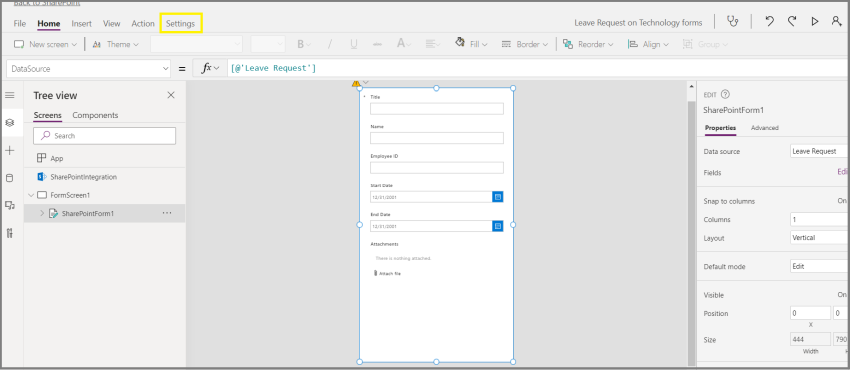Click Attach file link in form
The width and height of the screenshot is (850, 370).
click(388, 274)
